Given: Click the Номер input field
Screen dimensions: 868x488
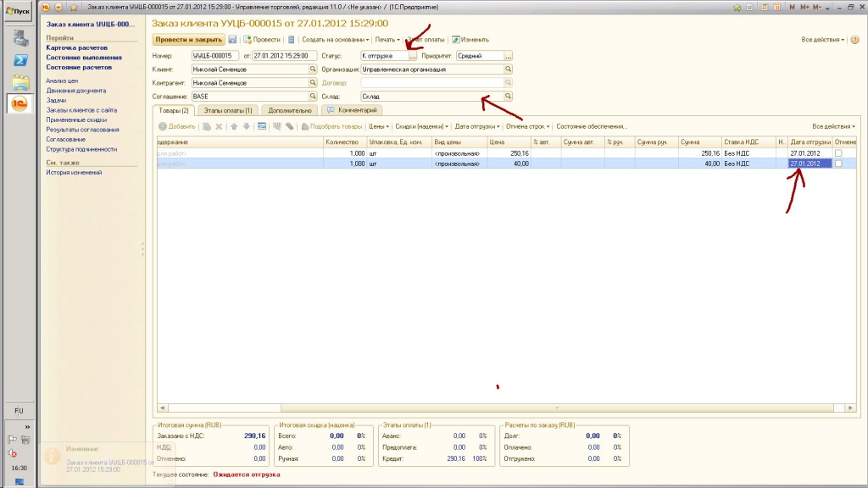Looking at the screenshot, I should (x=214, y=56).
